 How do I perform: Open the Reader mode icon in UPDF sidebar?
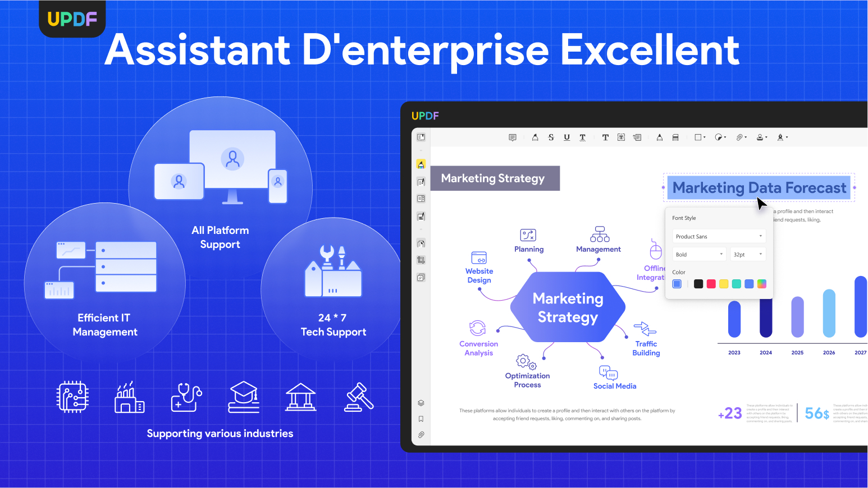421,137
